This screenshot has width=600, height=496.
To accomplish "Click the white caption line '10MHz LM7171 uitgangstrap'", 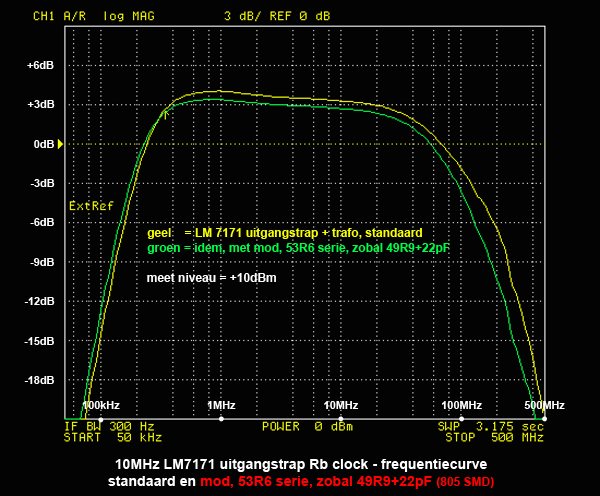I will click(301, 464).
